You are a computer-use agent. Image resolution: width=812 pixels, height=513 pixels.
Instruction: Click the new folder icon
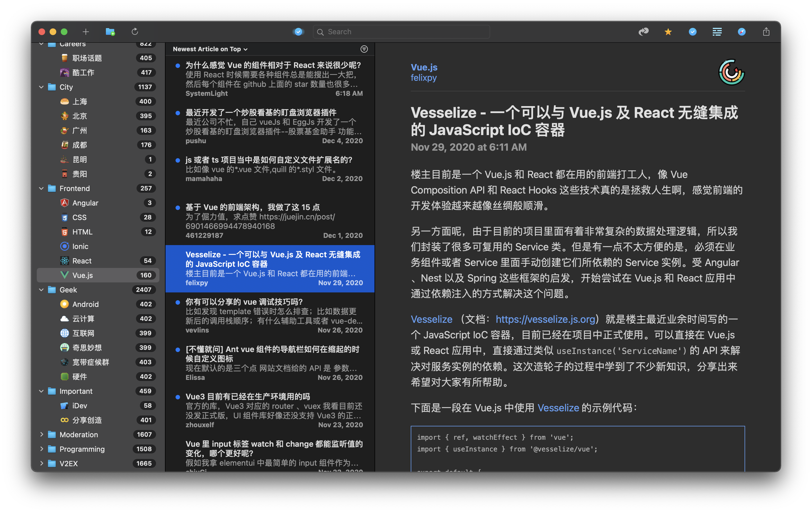point(110,32)
